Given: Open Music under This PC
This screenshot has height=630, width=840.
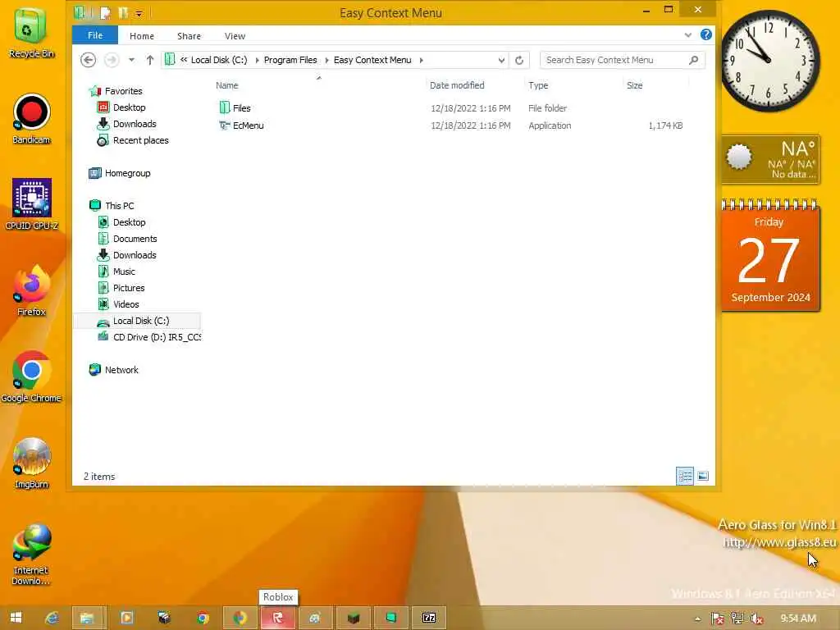Looking at the screenshot, I should 124,272.
